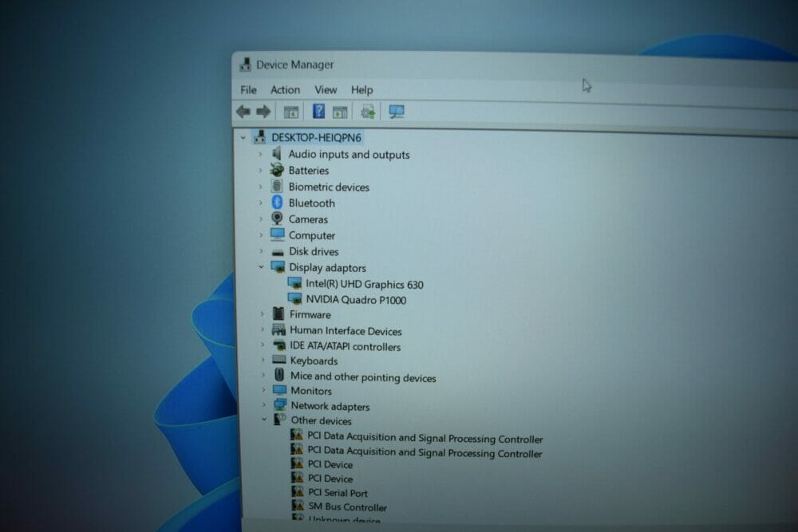Expand Audio inputs and outputs chevron
Viewport: 798px width, 532px height.
(260, 154)
